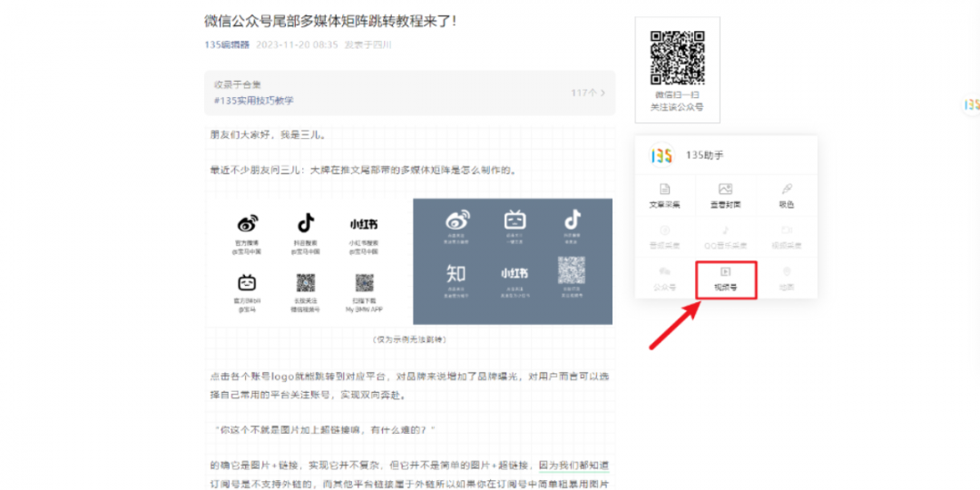Click the 地图 map item
980x490 pixels.
click(x=786, y=279)
